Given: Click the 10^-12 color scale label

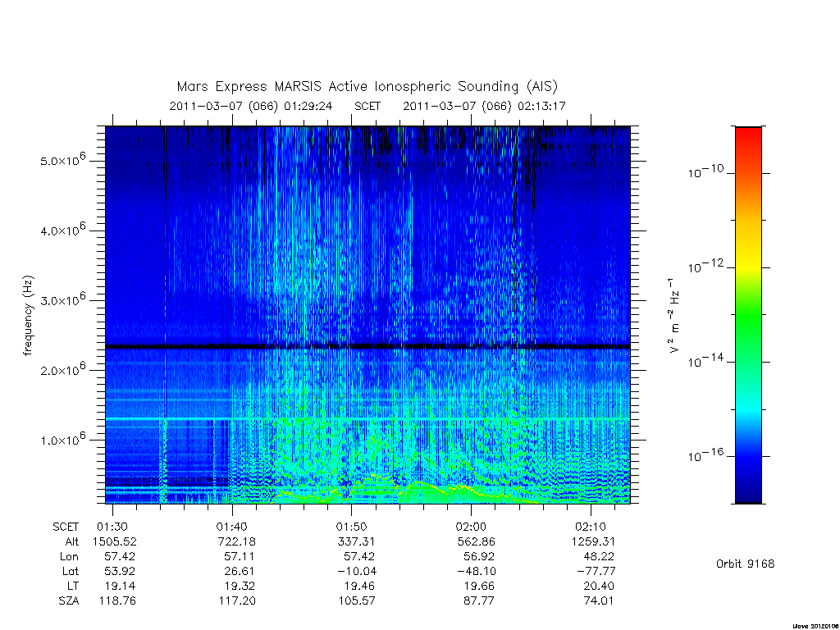Looking at the screenshot, I should point(706,266).
